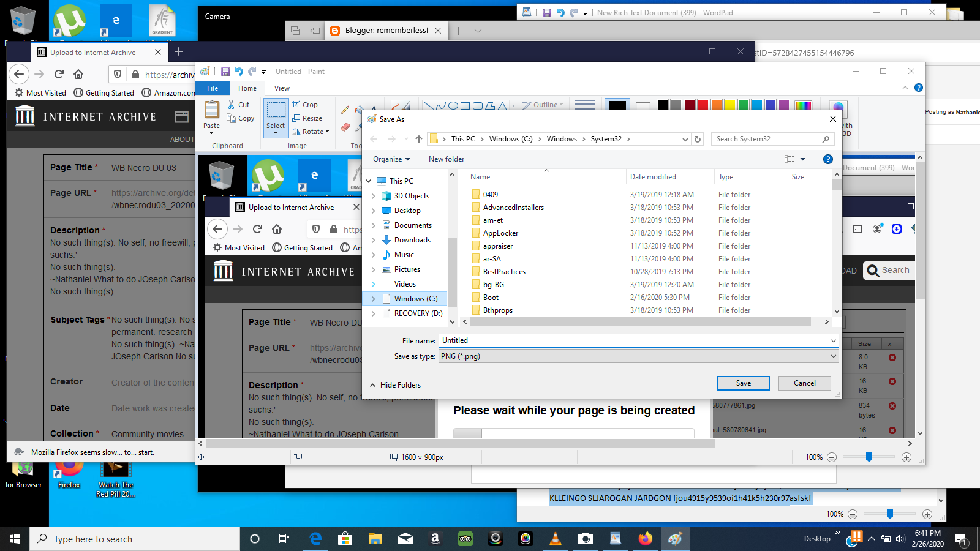Viewport: 980px width, 551px height.
Task: Open Edit colors rainbow button in Paint
Action: click(803, 105)
